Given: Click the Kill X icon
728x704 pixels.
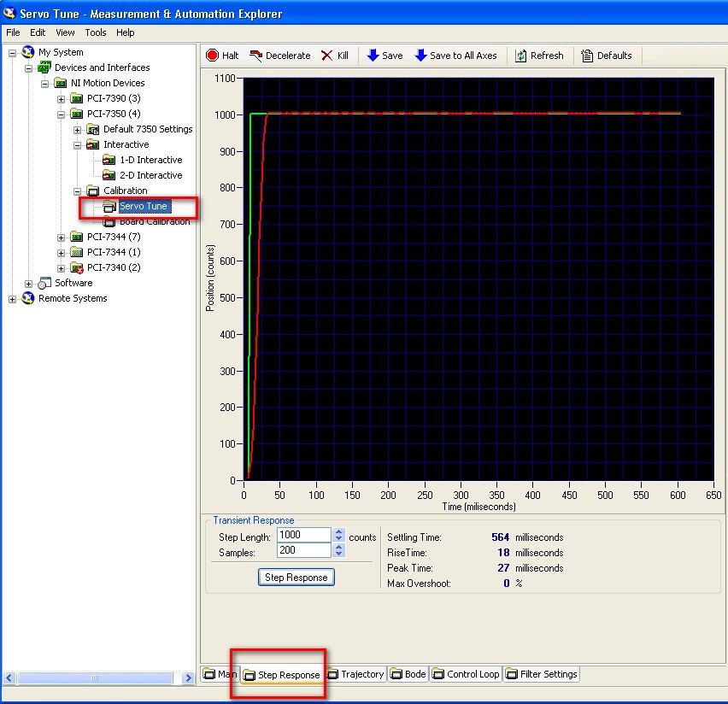Looking at the screenshot, I should tap(327, 56).
